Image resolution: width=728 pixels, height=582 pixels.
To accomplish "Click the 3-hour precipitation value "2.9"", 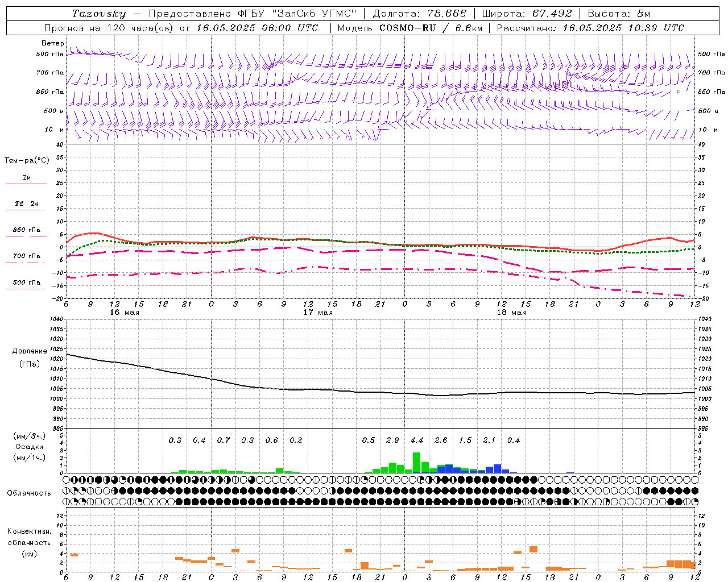I will 392,440.
